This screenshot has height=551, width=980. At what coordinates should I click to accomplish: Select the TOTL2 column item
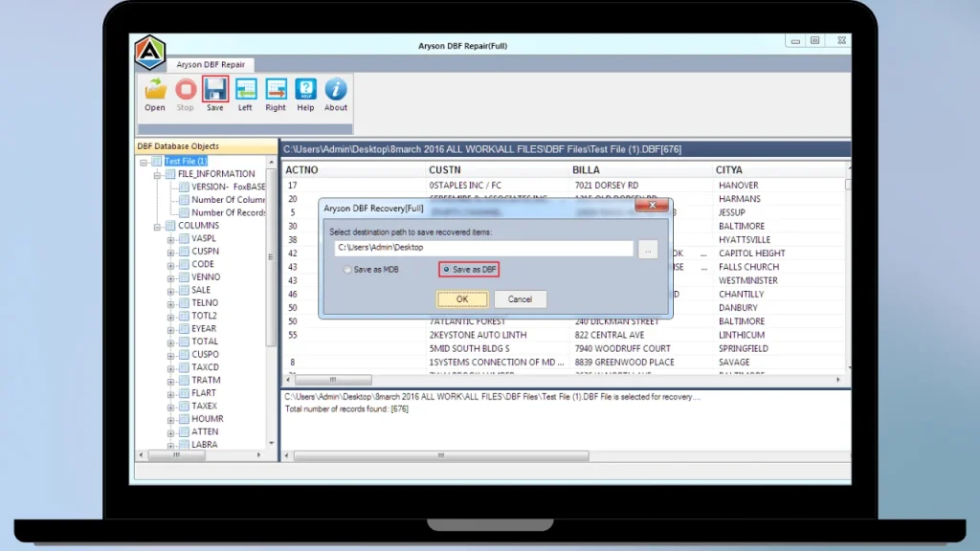205,316
